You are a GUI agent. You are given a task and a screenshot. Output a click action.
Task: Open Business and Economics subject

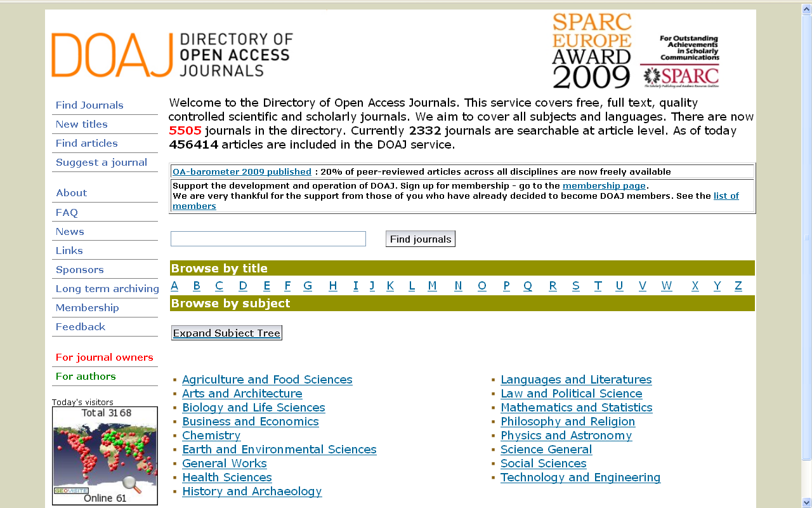click(251, 422)
